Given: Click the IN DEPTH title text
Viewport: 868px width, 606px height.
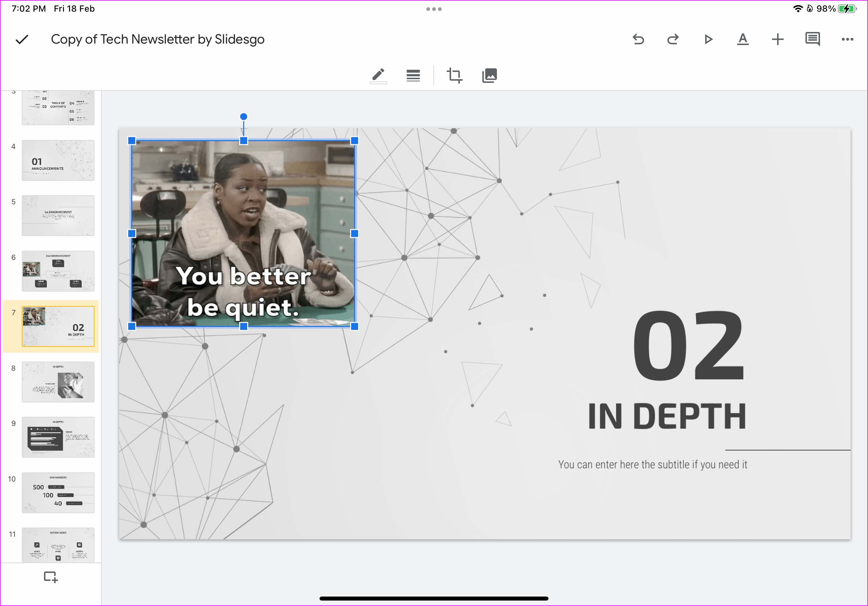Looking at the screenshot, I should coord(667,416).
